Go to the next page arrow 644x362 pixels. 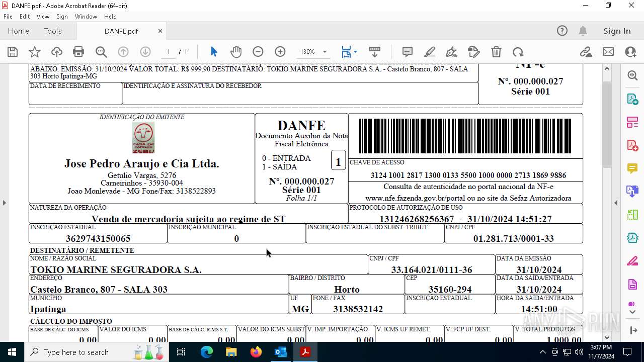(145, 52)
